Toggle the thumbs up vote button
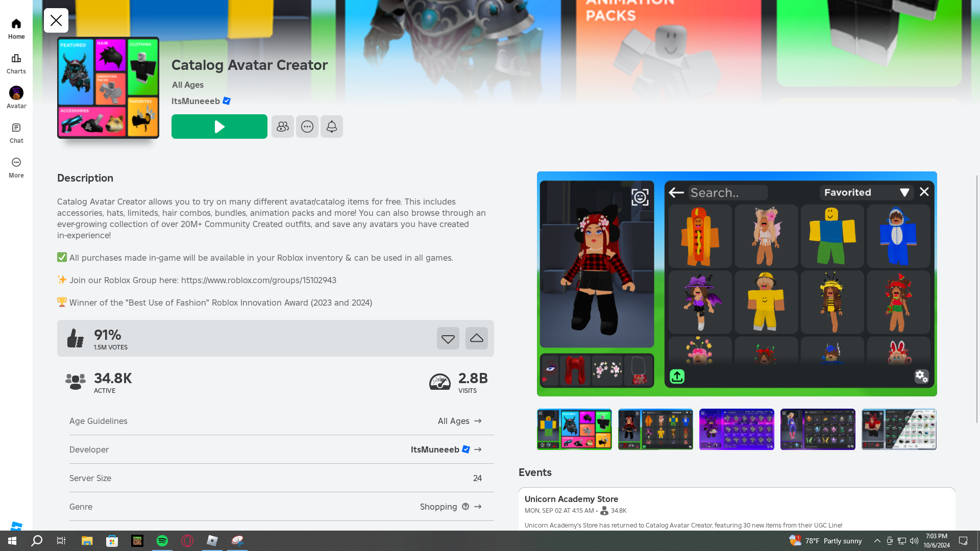 click(476, 338)
